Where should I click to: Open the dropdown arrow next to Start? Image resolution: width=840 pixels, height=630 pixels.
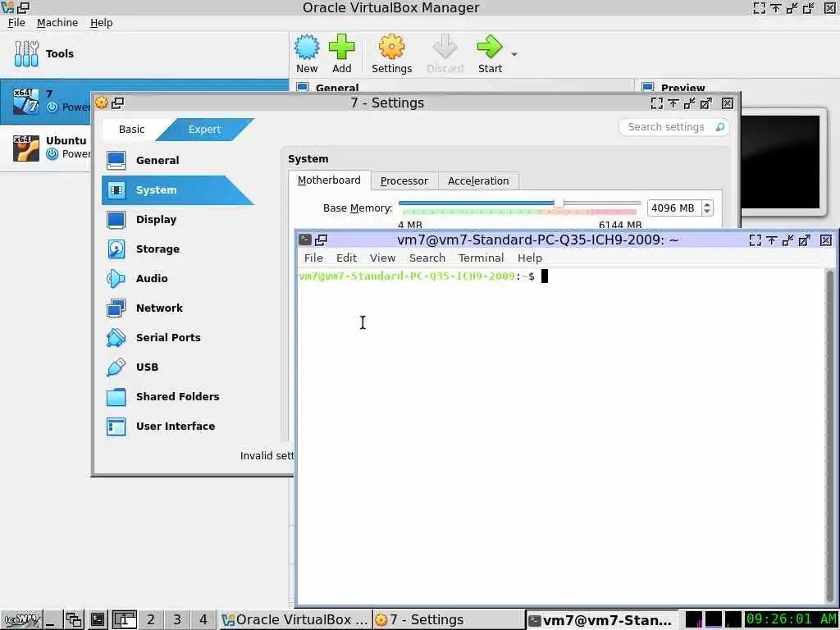click(x=514, y=54)
